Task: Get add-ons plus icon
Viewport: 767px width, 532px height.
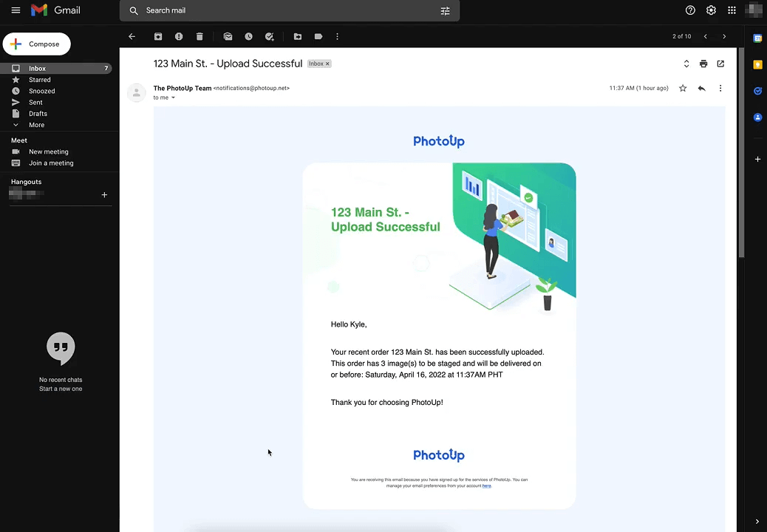Action: tap(757, 160)
